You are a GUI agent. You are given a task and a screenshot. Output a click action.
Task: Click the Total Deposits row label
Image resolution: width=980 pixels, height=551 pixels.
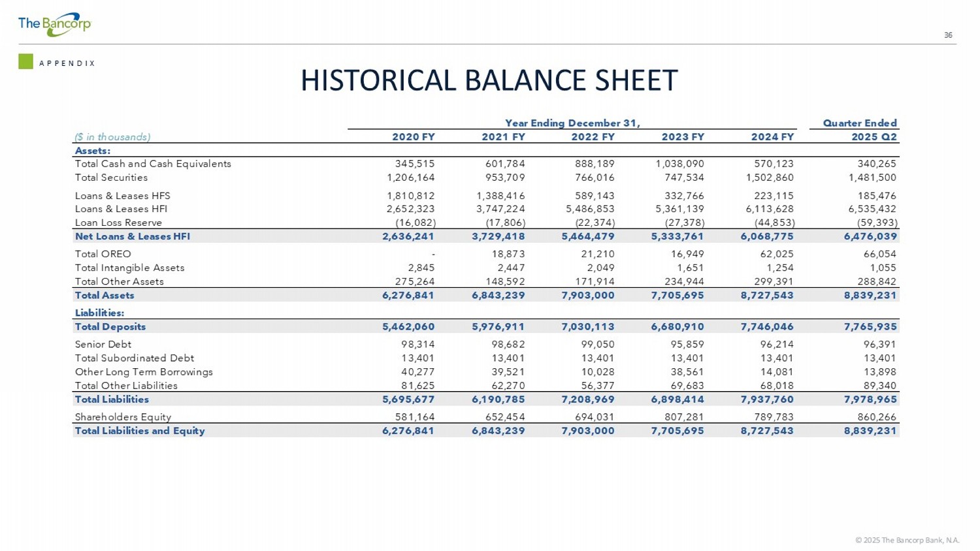click(x=110, y=326)
